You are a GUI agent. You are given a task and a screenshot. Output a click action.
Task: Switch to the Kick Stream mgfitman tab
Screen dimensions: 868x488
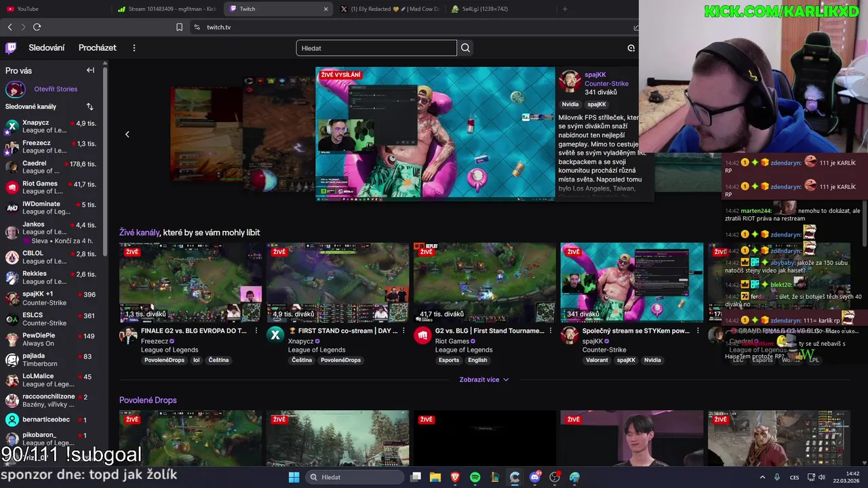click(166, 9)
